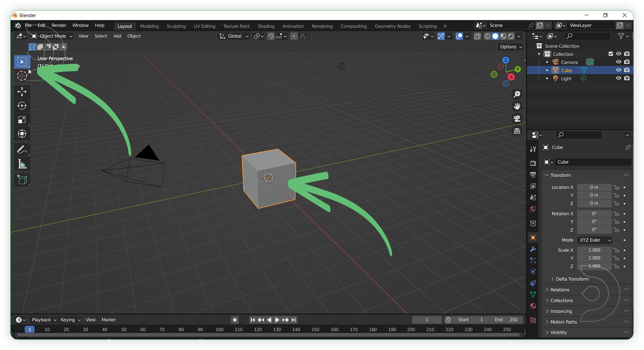
Task: Enable proportional editing toggle
Action: pyautogui.click(x=294, y=36)
